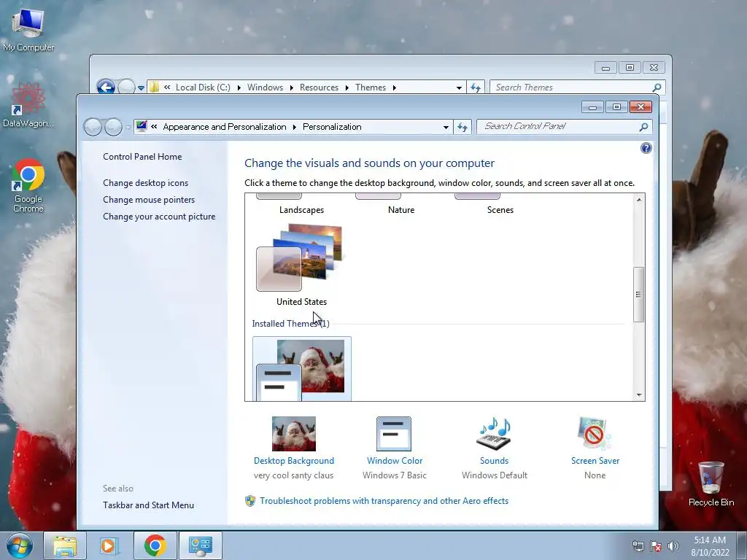Open Troubleshoot problems with transparency link
The image size is (747, 560).
[x=384, y=501]
